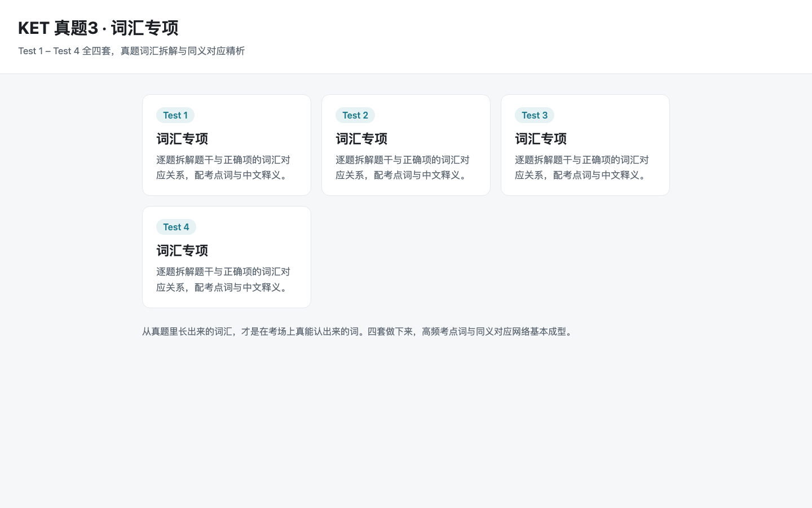Click the 词汇专项 title under Test 2

[361, 139]
